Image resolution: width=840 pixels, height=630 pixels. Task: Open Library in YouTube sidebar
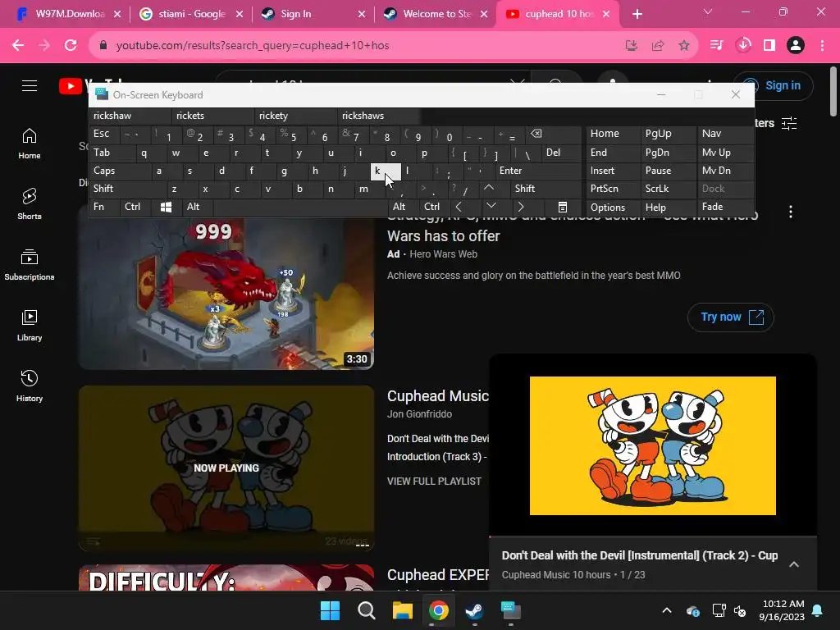[x=30, y=325]
